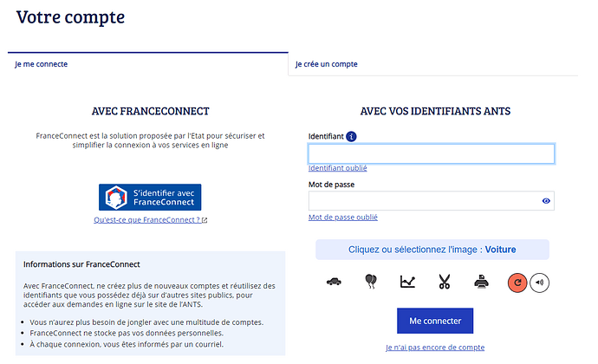Click the Identifiant info icon
Image resolution: width=598 pixels, height=364 pixels.
click(351, 136)
